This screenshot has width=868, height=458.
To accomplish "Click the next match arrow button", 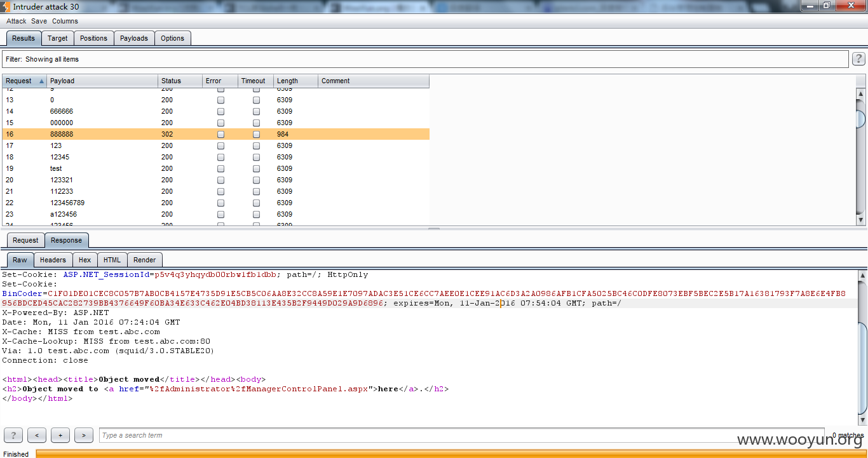I will coord(84,435).
